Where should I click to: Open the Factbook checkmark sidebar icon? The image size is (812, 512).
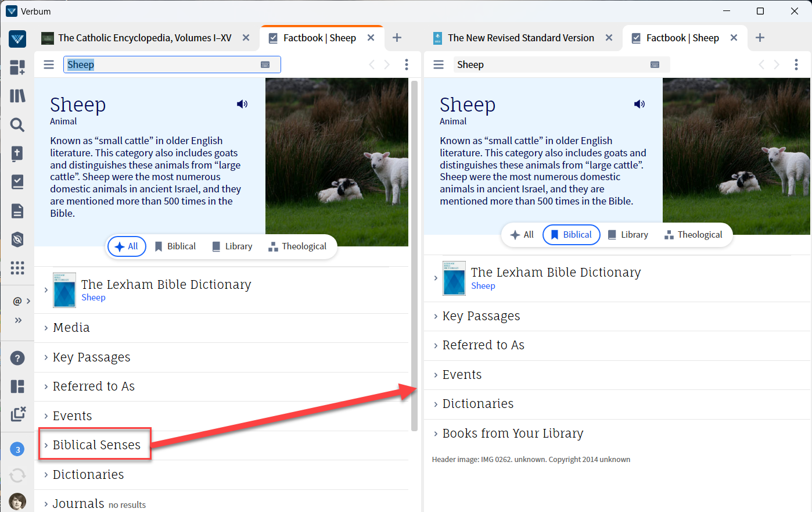[x=17, y=182]
